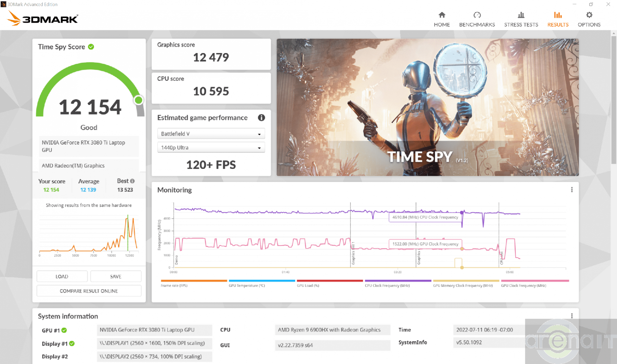Open the Options gear icon

click(x=589, y=15)
